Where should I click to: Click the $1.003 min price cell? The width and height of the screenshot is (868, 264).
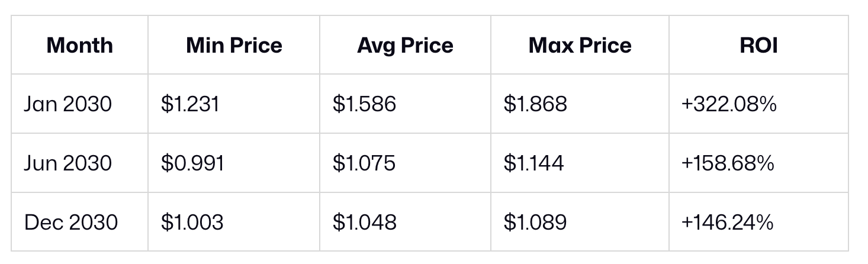point(192,222)
